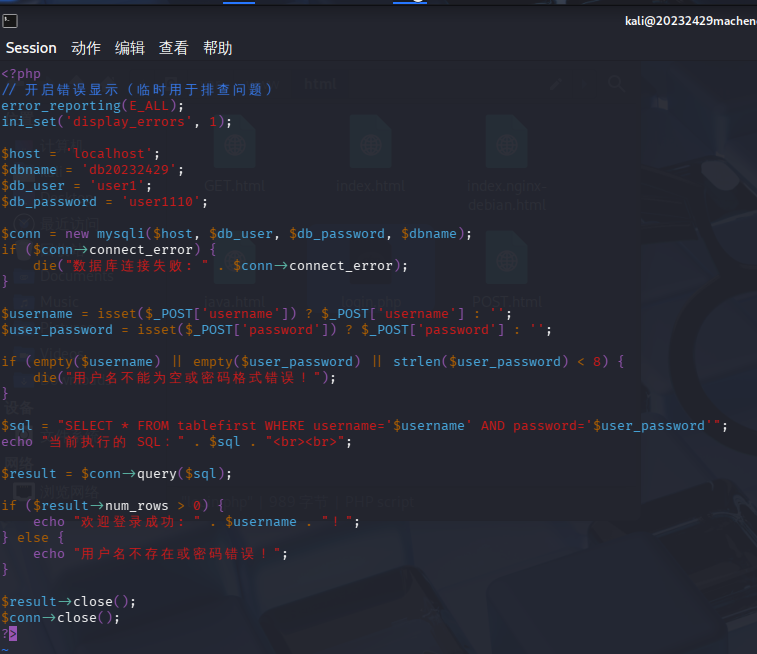Viewport: 757px width, 654px height.
Task: Click the $result->num_rows > 0 line
Action: click(112, 505)
